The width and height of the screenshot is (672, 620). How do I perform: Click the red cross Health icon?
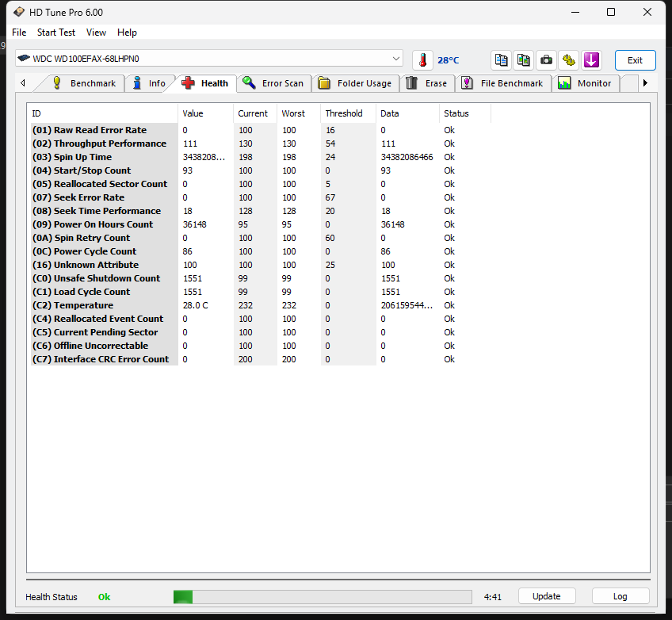pos(188,82)
